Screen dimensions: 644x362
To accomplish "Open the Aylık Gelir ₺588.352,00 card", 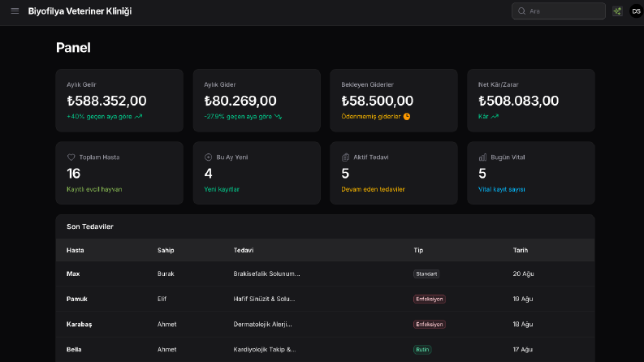I will 119,101.
